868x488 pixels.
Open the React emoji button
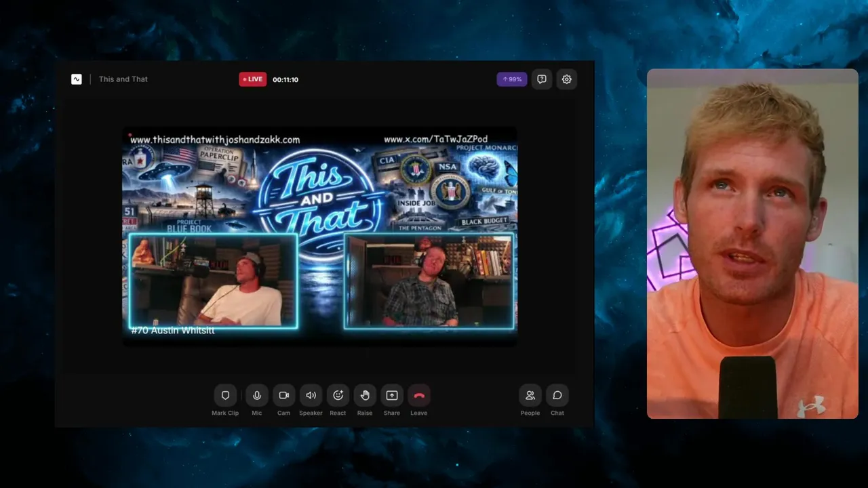338,395
